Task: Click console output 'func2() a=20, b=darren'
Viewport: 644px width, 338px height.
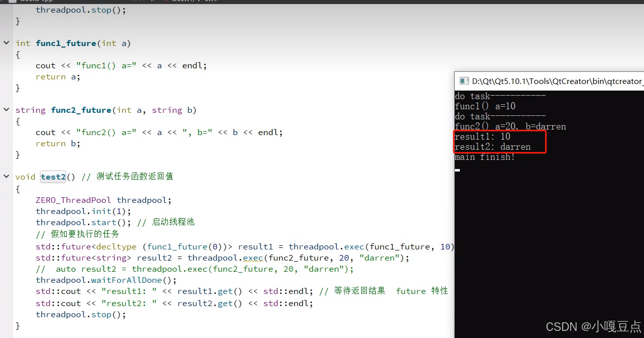Action: (510, 126)
